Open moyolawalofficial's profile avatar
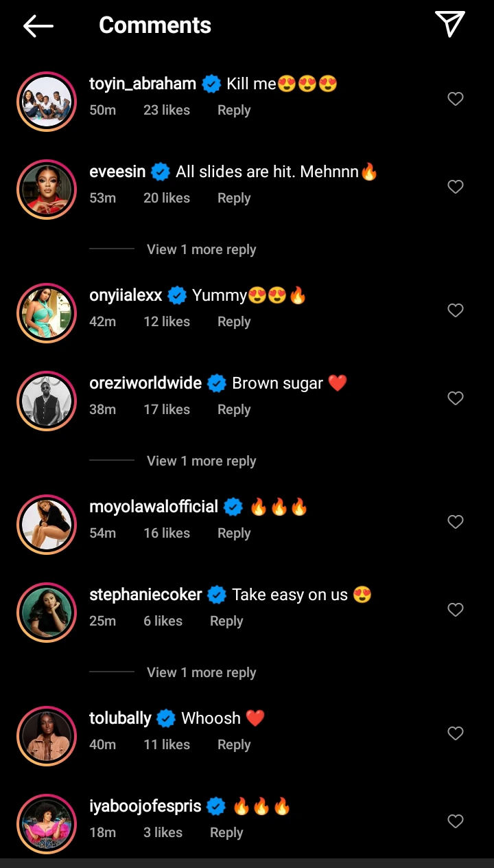Image resolution: width=494 pixels, height=868 pixels. click(x=47, y=524)
